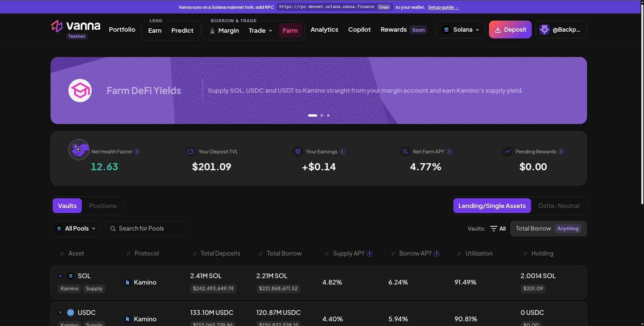Viewport: 644px width, 326px height.
Task: Switch to Delta-Neutral vaults
Action: [x=559, y=206]
